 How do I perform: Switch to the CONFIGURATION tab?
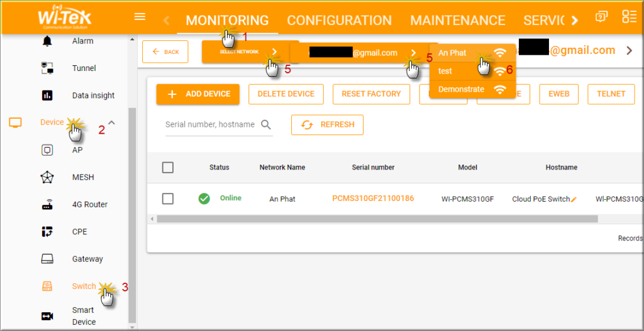(x=339, y=20)
